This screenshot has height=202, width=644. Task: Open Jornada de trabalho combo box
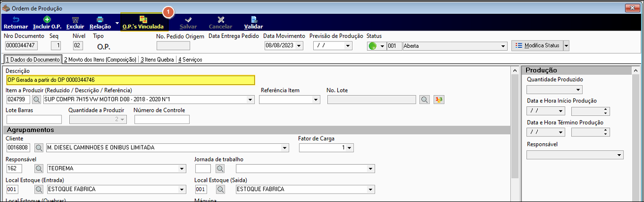(371, 168)
